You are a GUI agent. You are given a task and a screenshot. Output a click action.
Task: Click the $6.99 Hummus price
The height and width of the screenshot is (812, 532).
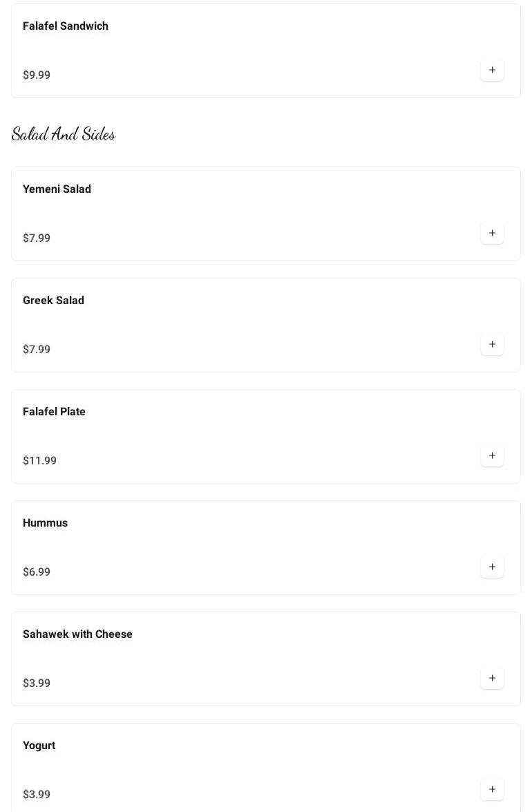[37, 572]
